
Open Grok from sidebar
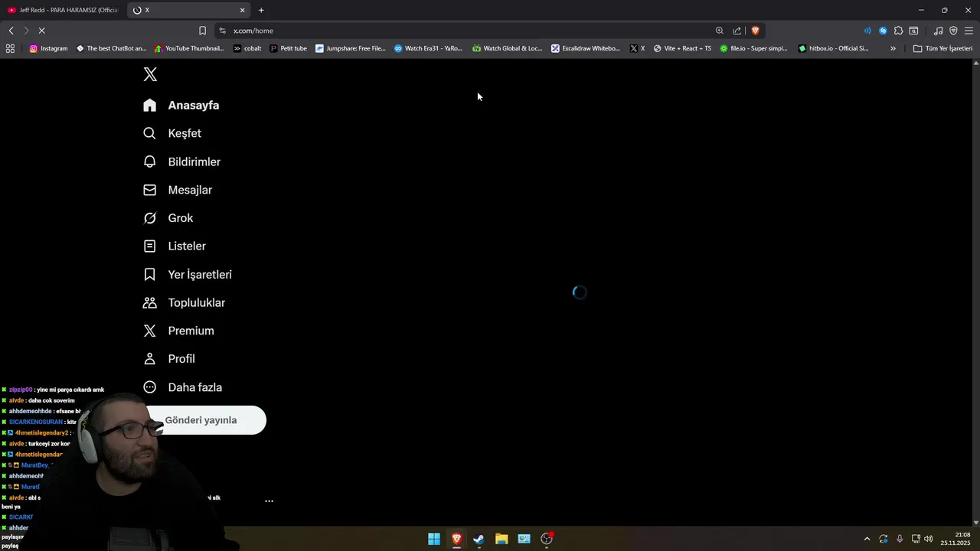pos(168,218)
